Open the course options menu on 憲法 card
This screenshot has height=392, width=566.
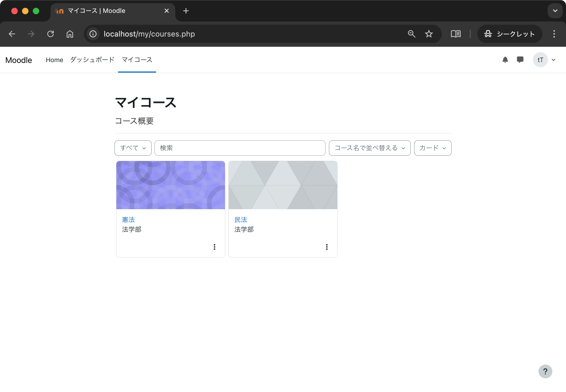point(214,247)
